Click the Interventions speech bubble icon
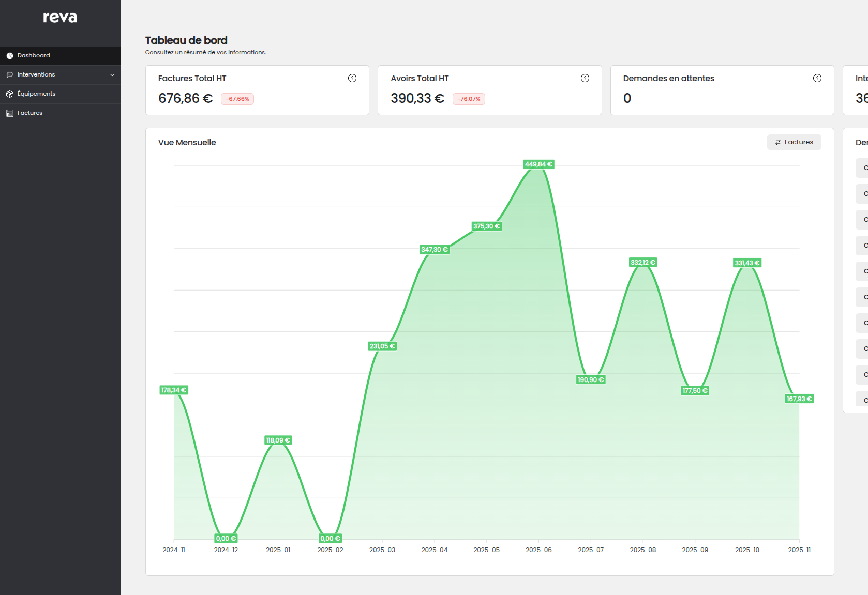The height and width of the screenshot is (595, 868). tap(10, 75)
